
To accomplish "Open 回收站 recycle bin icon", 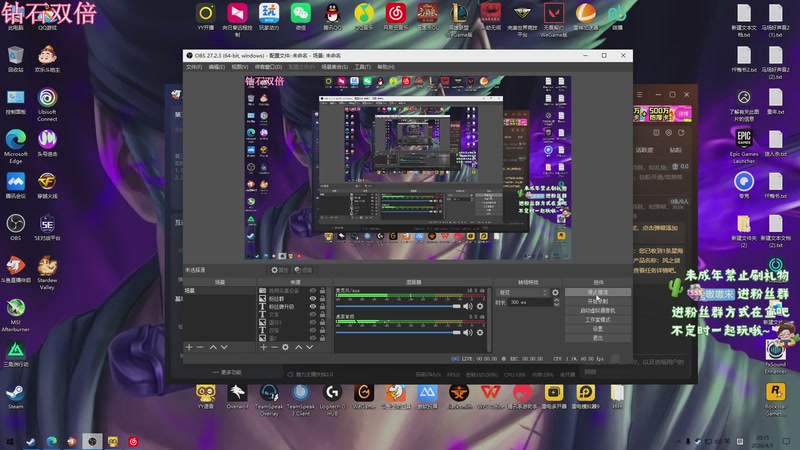I will (x=16, y=59).
